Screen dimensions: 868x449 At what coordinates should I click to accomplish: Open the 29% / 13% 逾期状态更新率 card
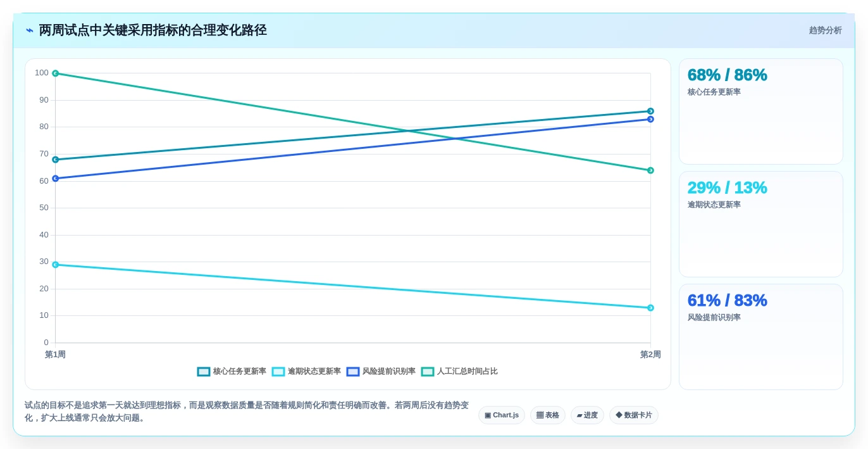pos(761,224)
